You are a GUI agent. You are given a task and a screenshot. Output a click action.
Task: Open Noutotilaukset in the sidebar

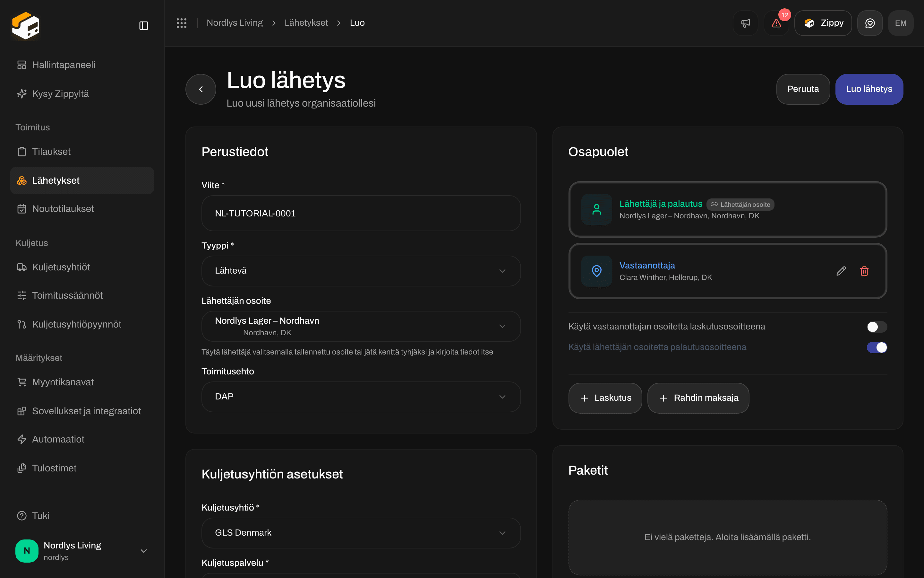[x=82, y=209]
